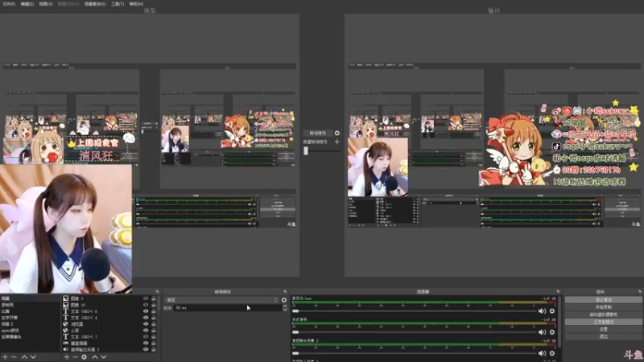Open 帮助(H) menu
The height and width of the screenshot is (362, 644).
coord(136,4)
